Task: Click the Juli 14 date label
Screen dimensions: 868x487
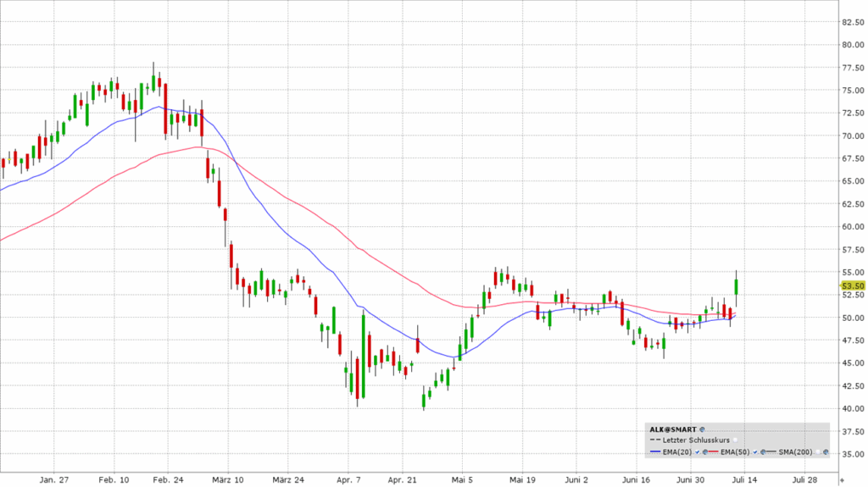Action: coord(744,480)
